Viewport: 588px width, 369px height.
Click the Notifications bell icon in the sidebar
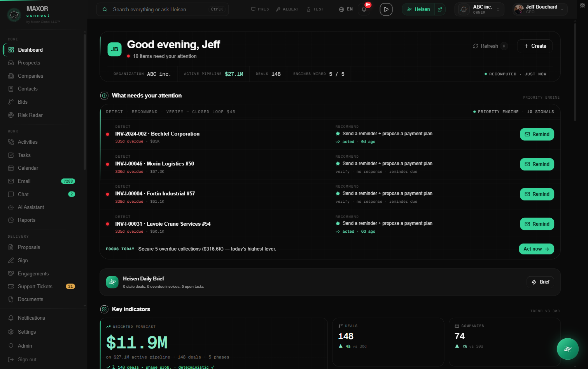click(x=11, y=318)
